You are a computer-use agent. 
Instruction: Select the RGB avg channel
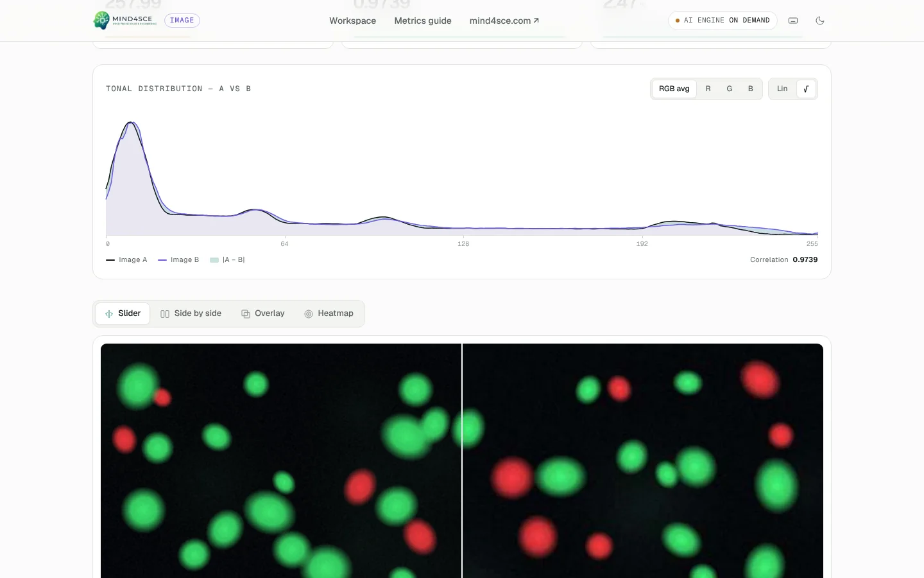point(674,89)
